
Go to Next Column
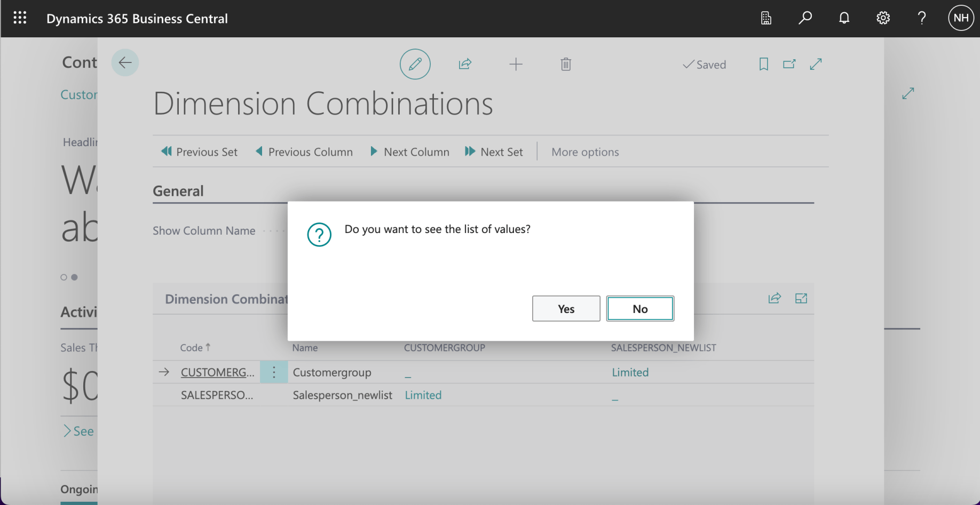pos(410,152)
